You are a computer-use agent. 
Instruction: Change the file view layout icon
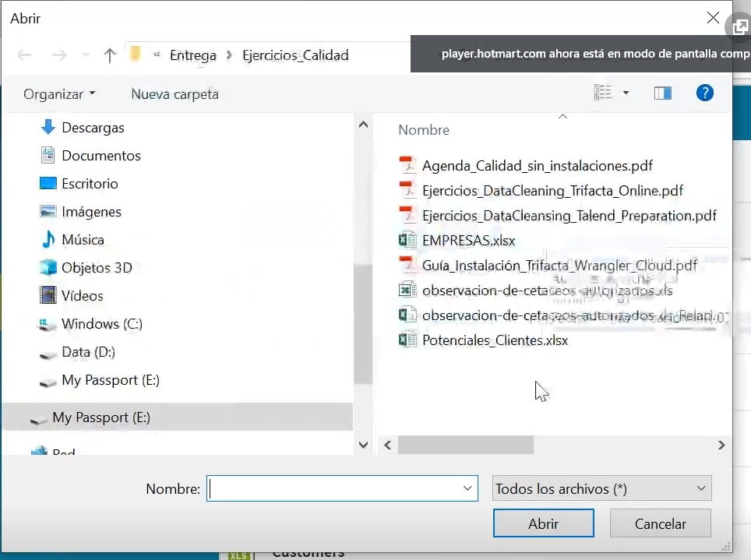[x=603, y=93]
